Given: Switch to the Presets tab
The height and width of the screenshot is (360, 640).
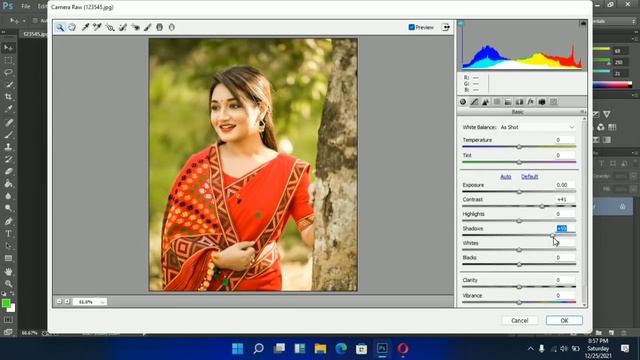Looking at the screenshot, I should point(553,102).
